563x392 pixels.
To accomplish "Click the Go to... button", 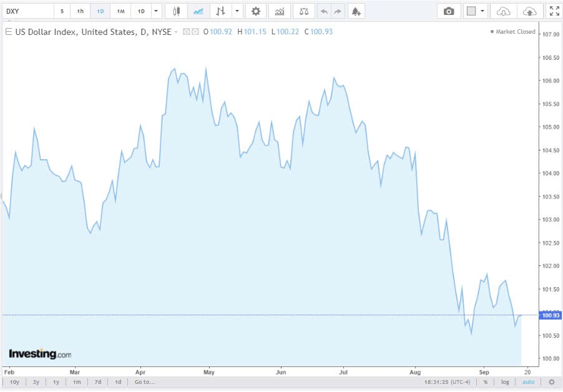I will (x=144, y=381).
